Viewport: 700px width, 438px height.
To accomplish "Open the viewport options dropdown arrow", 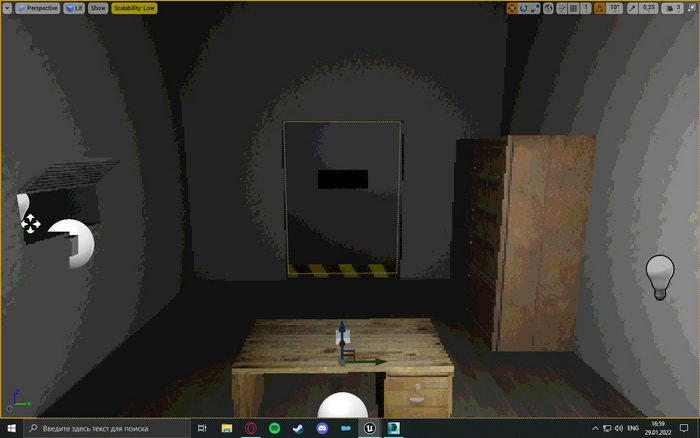I will pyautogui.click(x=8, y=7).
